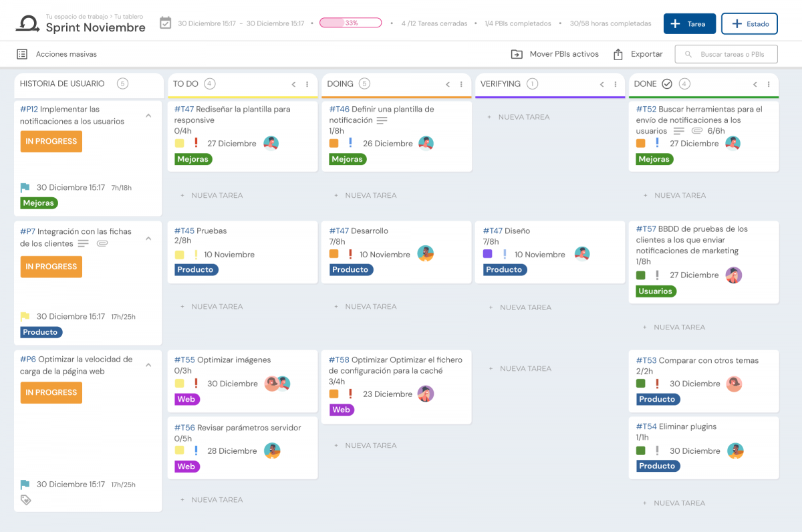Open the paperclip attachment icon on task #T52
Screen dimensions: 802x532
click(x=695, y=132)
